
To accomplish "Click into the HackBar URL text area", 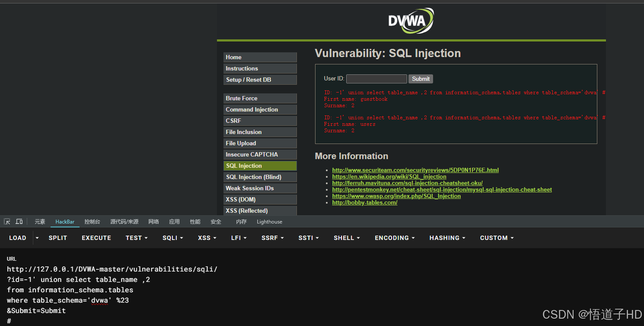I will coord(322,295).
